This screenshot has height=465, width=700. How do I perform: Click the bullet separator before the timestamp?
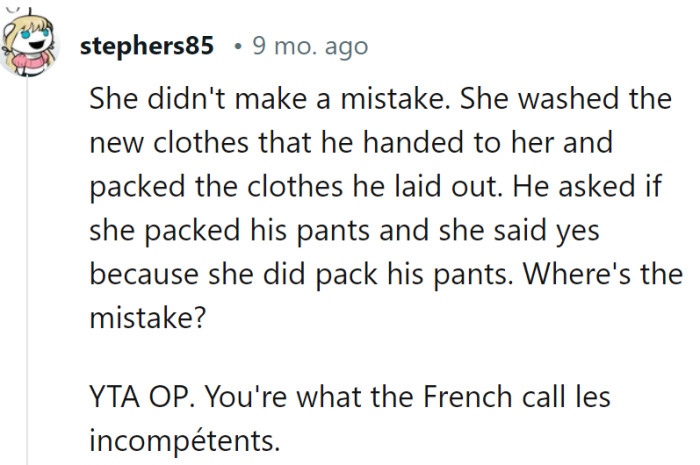tap(239, 46)
